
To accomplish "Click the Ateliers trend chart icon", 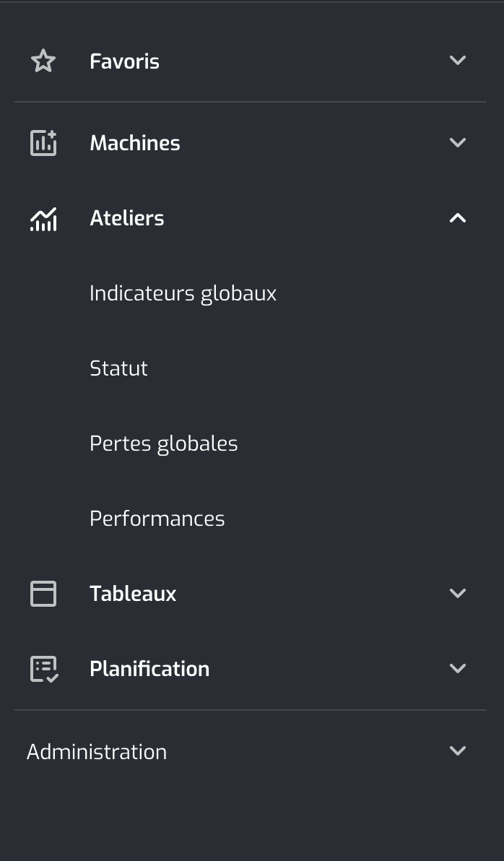I will [x=43, y=219].
